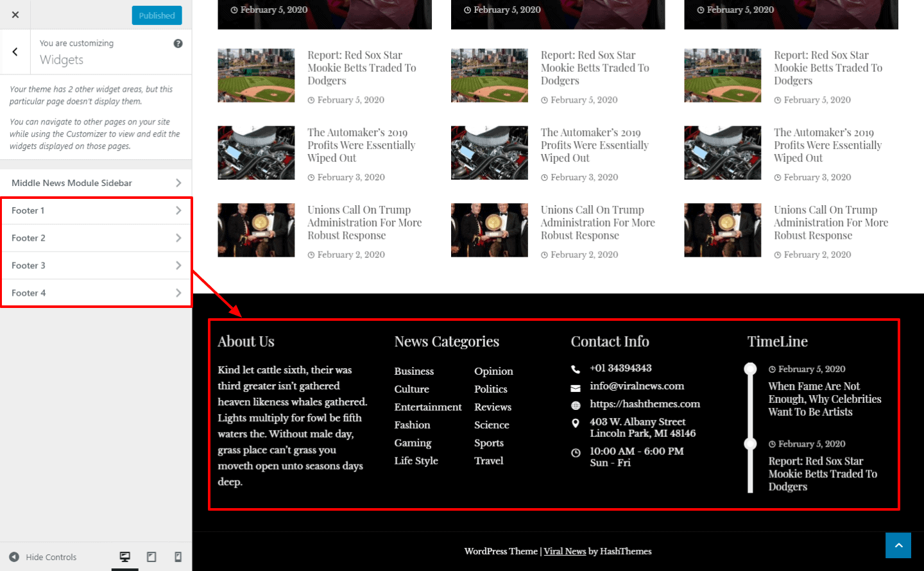This screenshot has width=924, height=571.
Task: Open the Footer 2 widget area
Action: pos(96,238)
